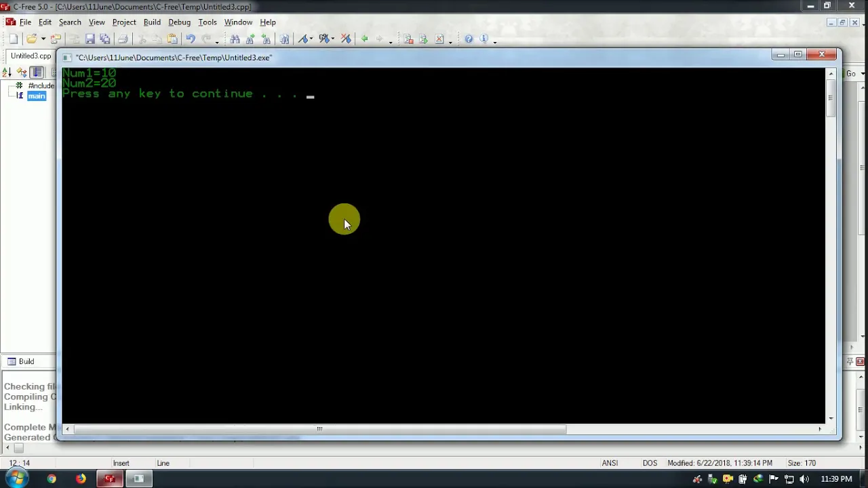Open the Build menu
Screen dimensions: 868x488
(x=152, y=22)
